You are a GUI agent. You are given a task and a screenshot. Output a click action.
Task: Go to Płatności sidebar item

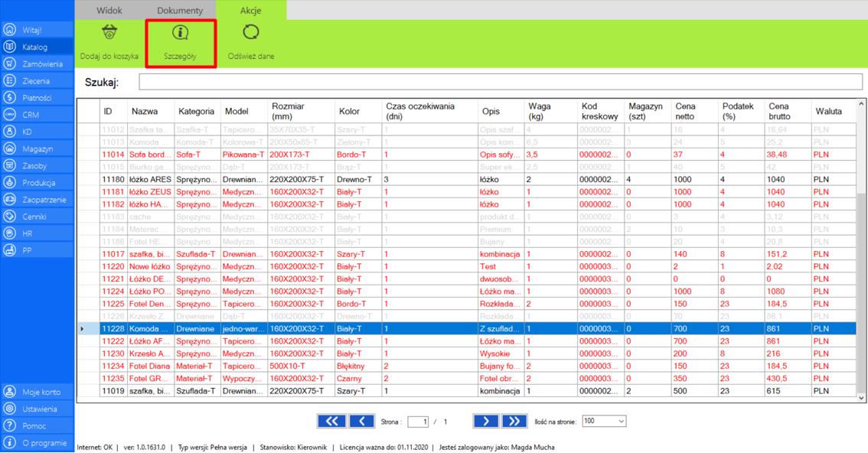coord(37,98)
